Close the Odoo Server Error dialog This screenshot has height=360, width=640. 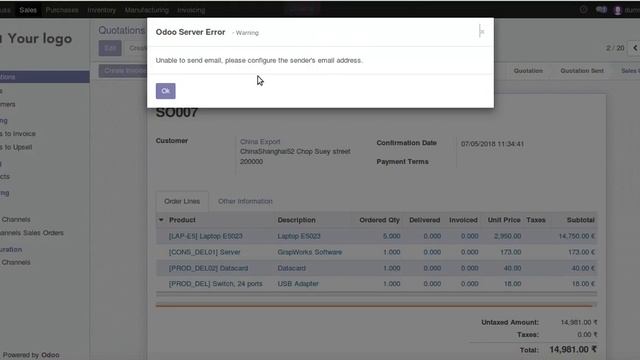pos(482,31)
